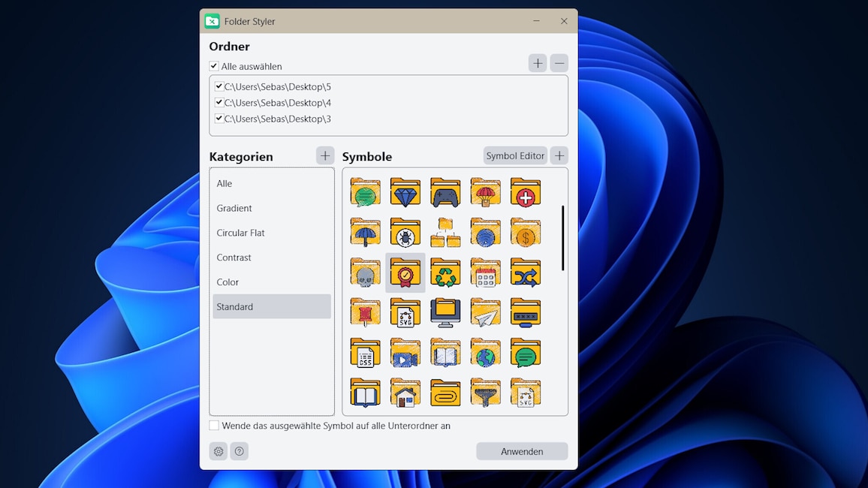Uncheck the Desktop\4 folder checkbox
This screenshot has height=488, width=868.
219,102
